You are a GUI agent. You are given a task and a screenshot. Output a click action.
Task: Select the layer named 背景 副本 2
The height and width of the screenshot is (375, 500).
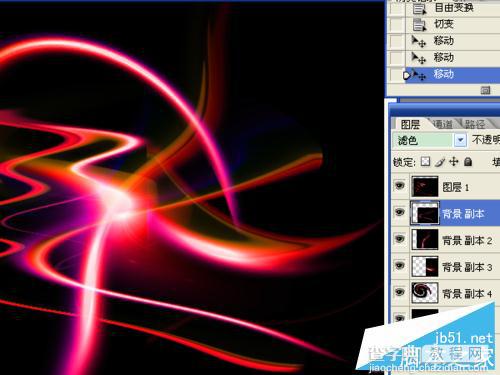click(467, 240)
